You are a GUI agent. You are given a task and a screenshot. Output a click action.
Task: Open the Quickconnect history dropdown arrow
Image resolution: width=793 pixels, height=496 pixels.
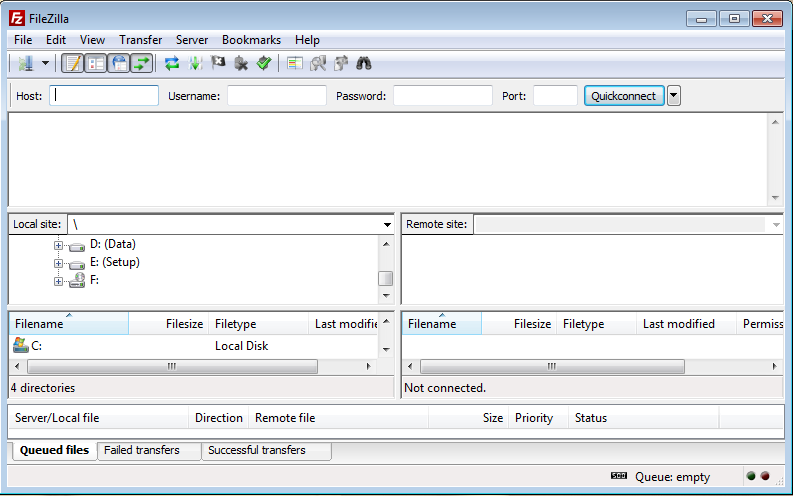[x=674, y=96]
